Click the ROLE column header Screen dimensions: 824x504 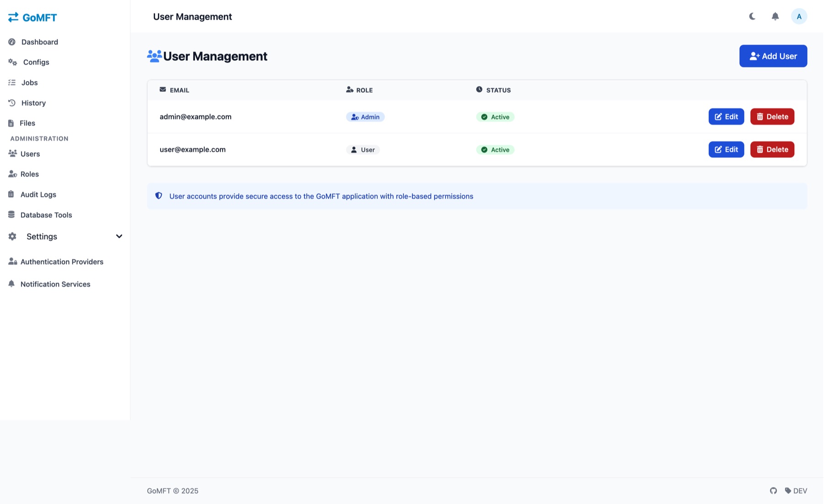[359, 90]
